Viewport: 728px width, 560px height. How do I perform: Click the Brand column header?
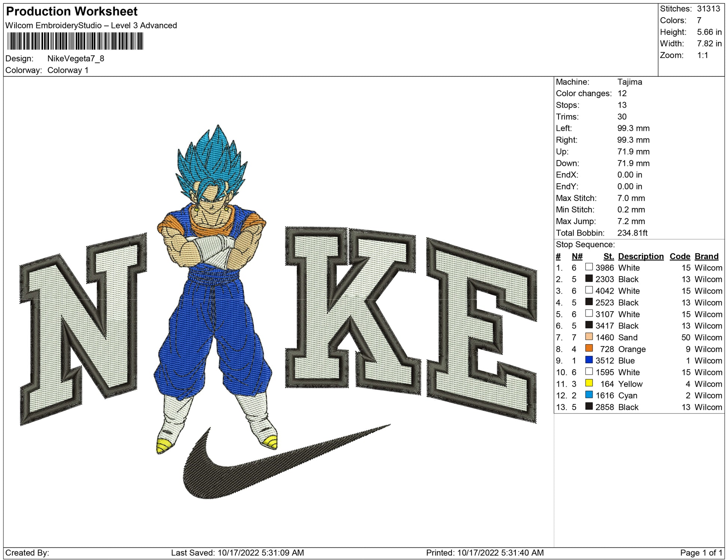coord(706,256)
